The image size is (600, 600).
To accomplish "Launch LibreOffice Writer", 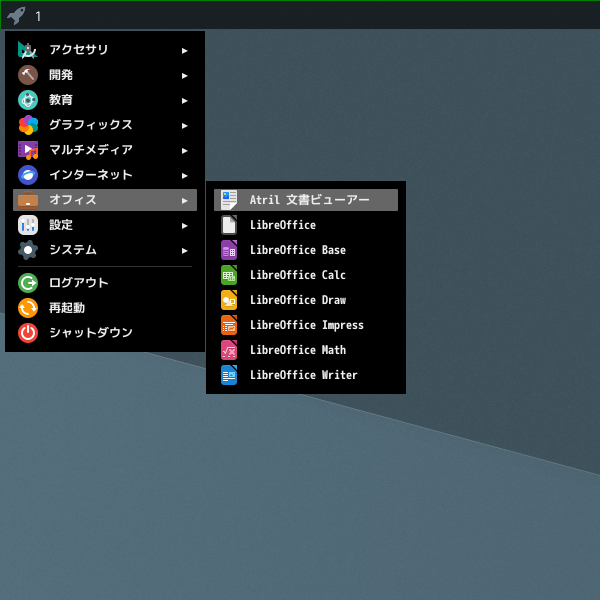I will click(x=306, y=375).
